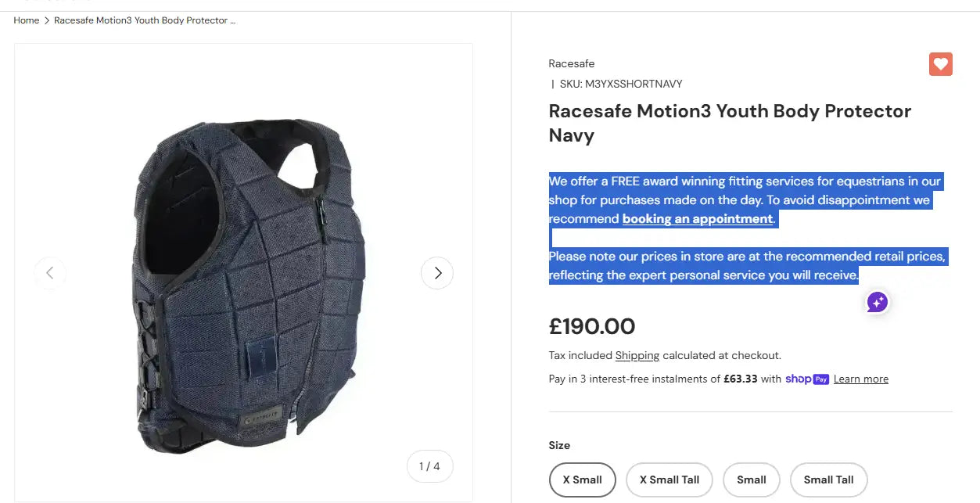Screen dimensions: 980x503
Task: Show next product image with right arrow
Action: pos(437,272)
